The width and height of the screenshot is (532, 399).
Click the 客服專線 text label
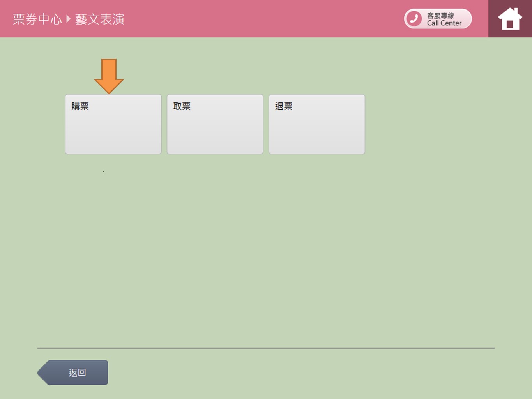pyautogui.click(x=440, y=15)
